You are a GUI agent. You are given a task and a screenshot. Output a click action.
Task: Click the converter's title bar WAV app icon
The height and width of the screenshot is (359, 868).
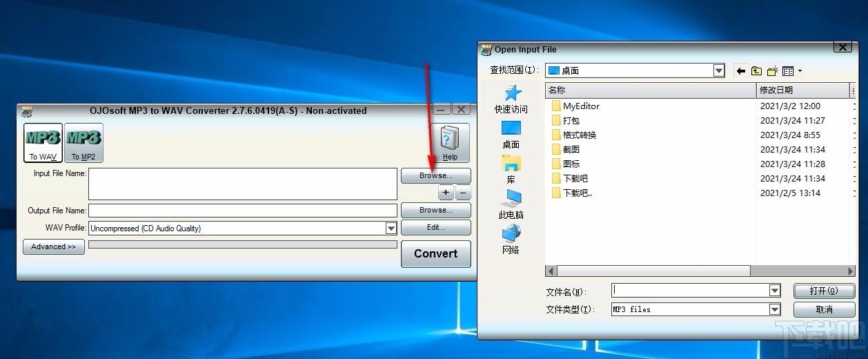[27, 110]
